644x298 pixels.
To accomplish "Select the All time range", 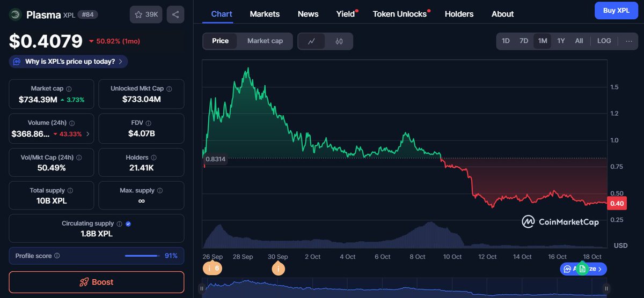I will coord(579,41).
